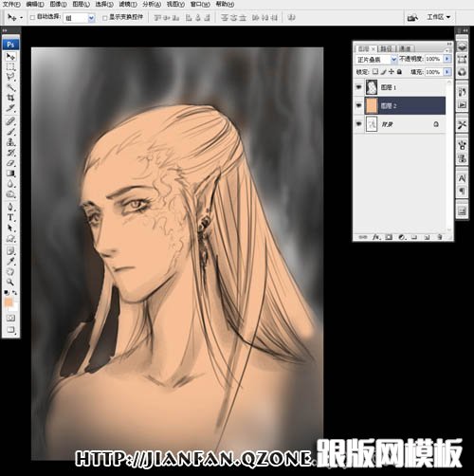Screen dimensions: 474x476
Task: Open the layer blend mode dropdown
Action: click(376, 59)
